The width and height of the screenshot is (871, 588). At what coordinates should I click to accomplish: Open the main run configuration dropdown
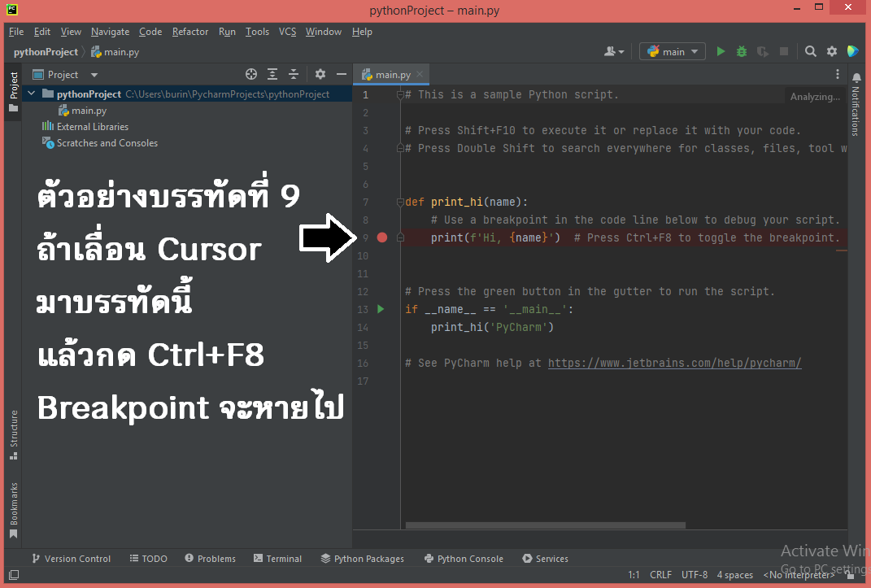point(672,51)
